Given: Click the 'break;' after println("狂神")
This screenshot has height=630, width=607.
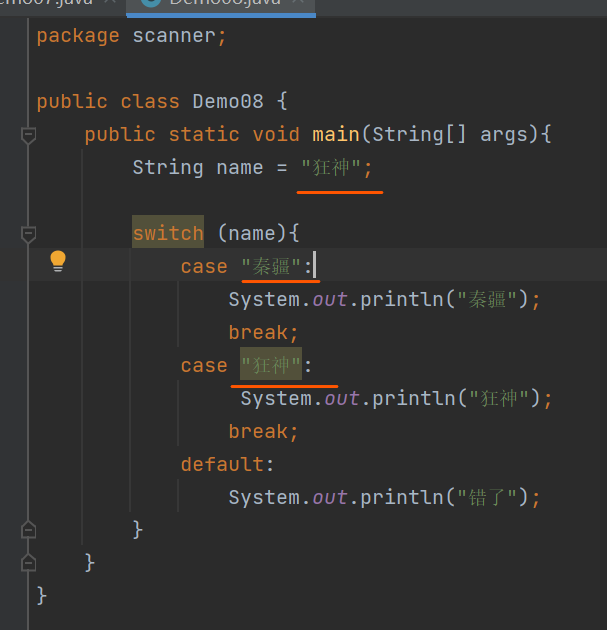Looking at the screenshot, I should [263, 431].
